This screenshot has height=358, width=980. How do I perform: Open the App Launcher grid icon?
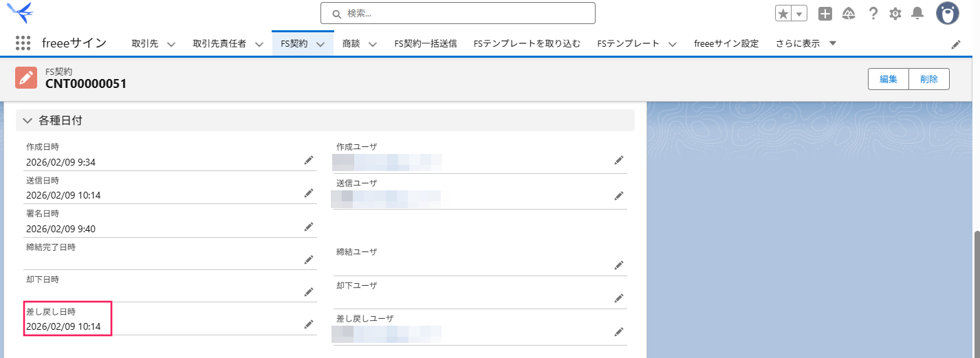pos(23,43)
